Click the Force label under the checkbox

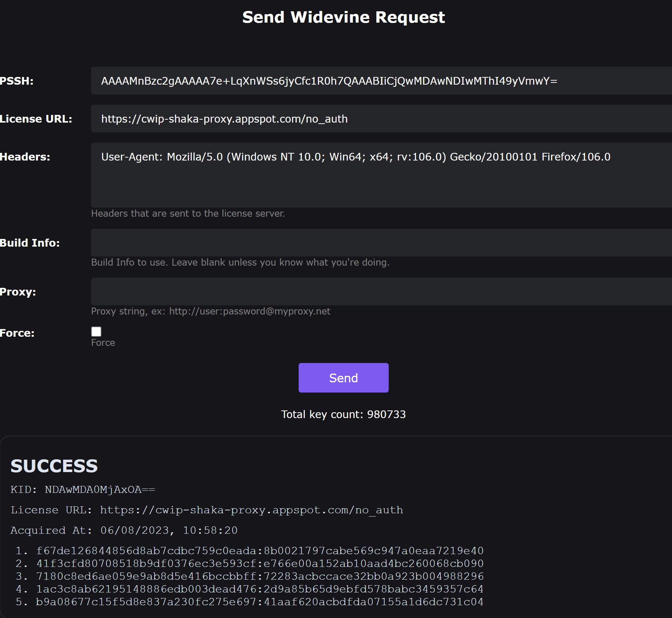(103, 343)
